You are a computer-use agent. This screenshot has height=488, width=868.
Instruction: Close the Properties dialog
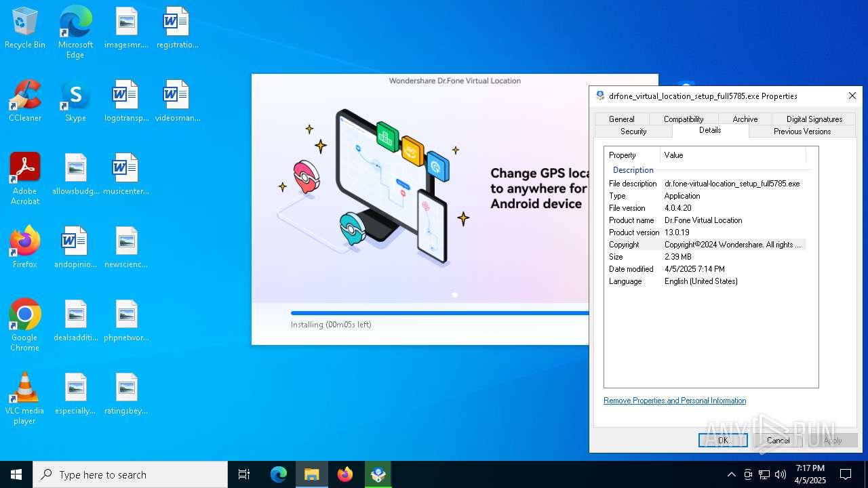852,96
